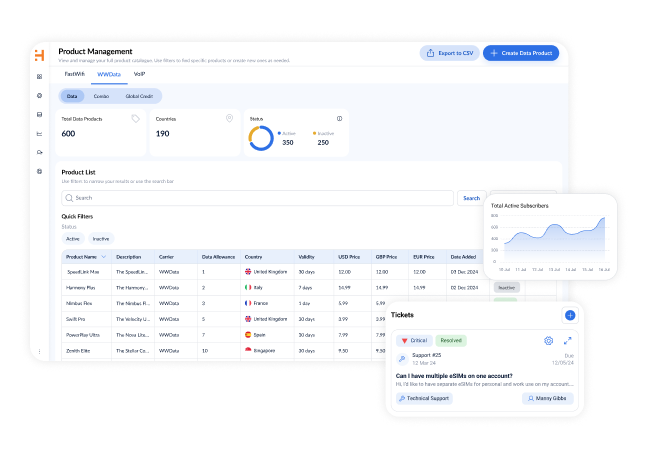
Task: Click the Date Added column header
Action: 463,257
